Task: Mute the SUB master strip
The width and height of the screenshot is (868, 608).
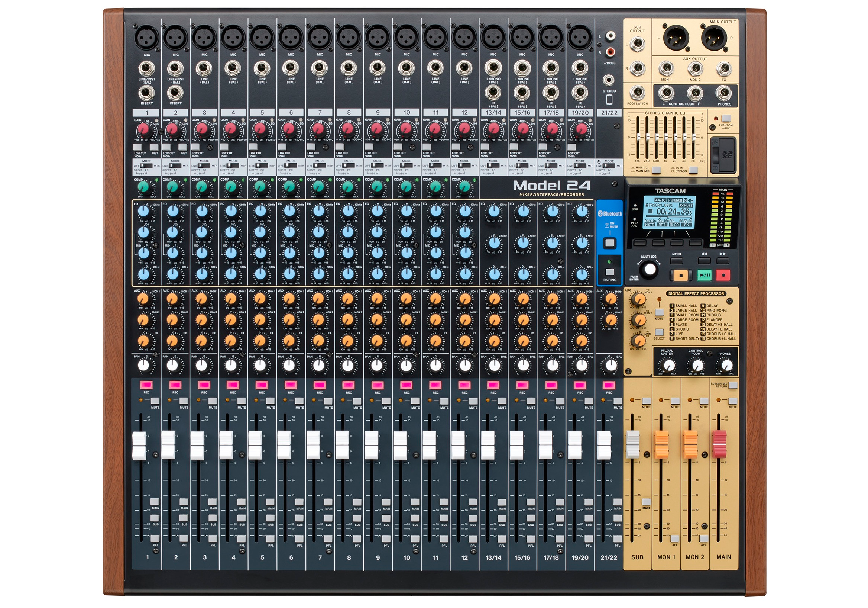Action: pyautogui.click(x=646, y=400)
